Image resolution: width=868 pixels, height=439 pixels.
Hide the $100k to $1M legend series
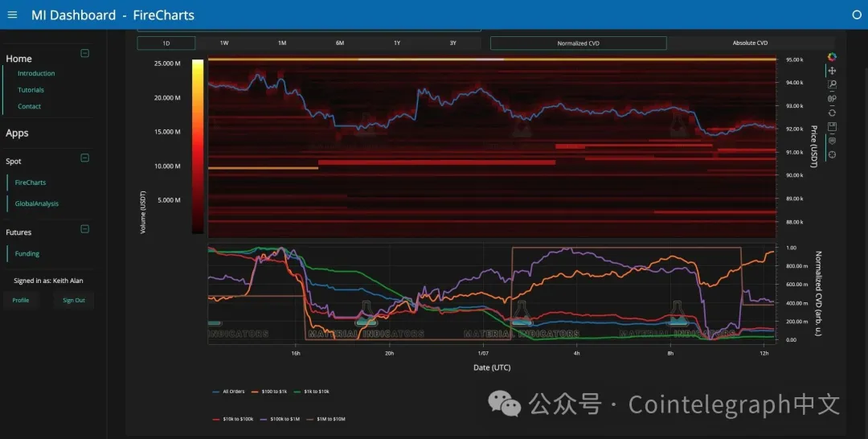pos(281,419)
